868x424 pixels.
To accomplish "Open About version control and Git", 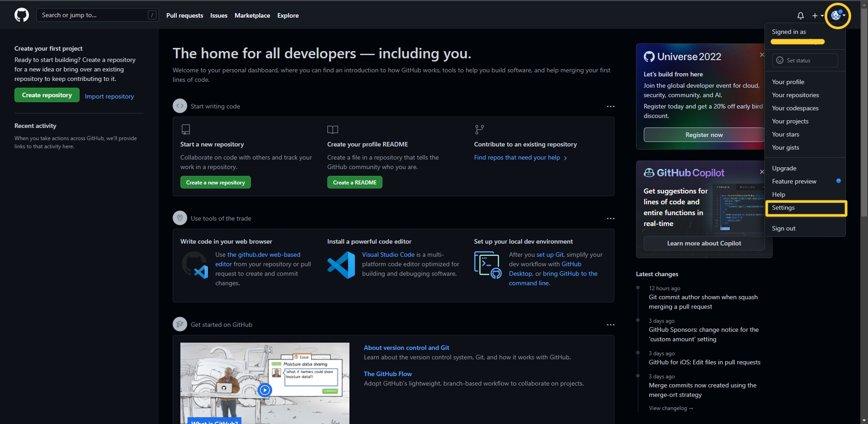I will point(406,348).
